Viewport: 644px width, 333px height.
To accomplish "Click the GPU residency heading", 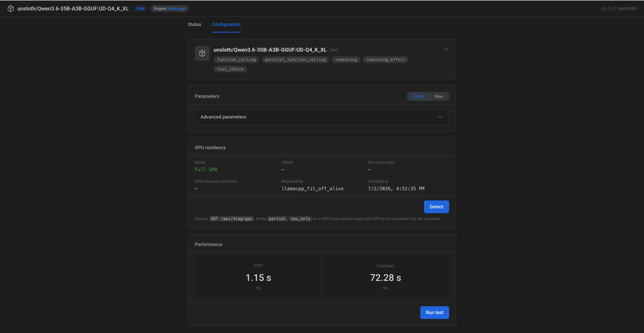I will (210, 148).
